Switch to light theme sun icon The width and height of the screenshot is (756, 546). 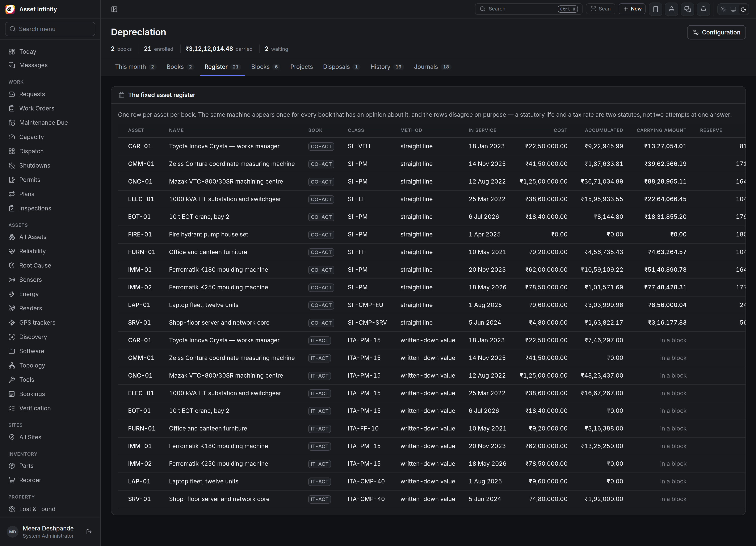coord(723,9)
